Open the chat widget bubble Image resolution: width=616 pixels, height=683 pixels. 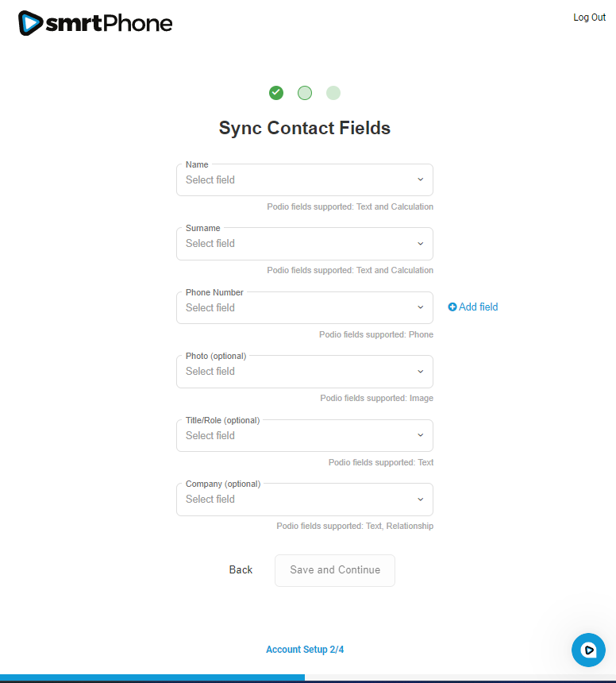point(588,650)
